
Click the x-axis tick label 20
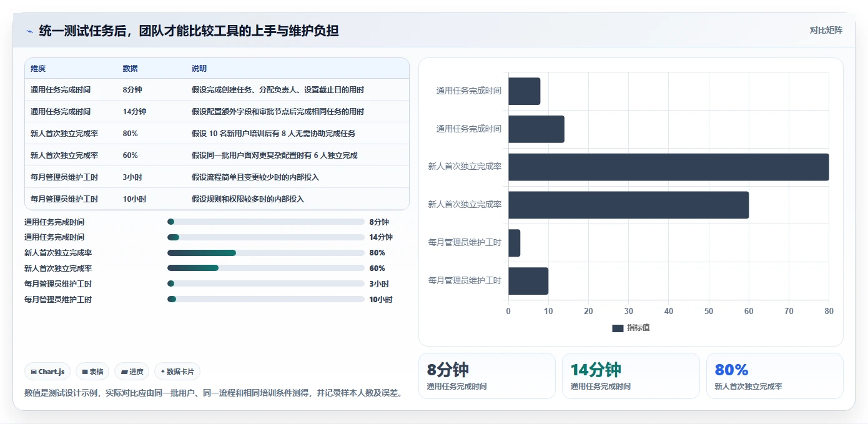coord(588,311)
